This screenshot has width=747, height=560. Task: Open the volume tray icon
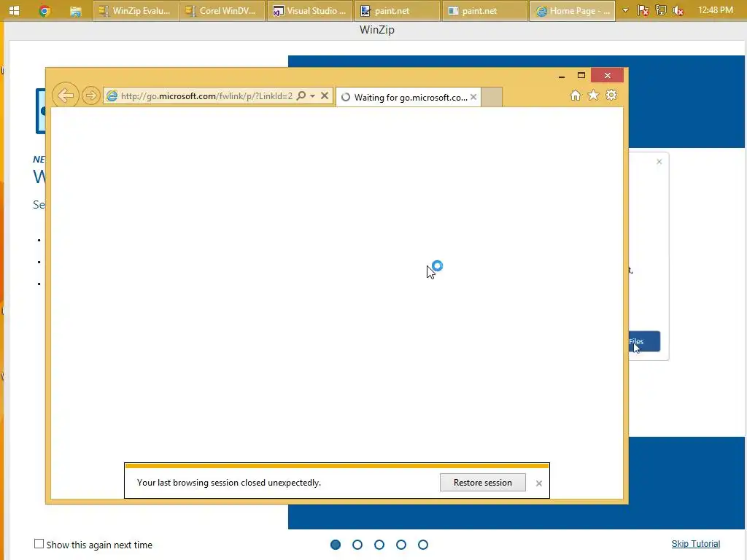coord(678,10)
